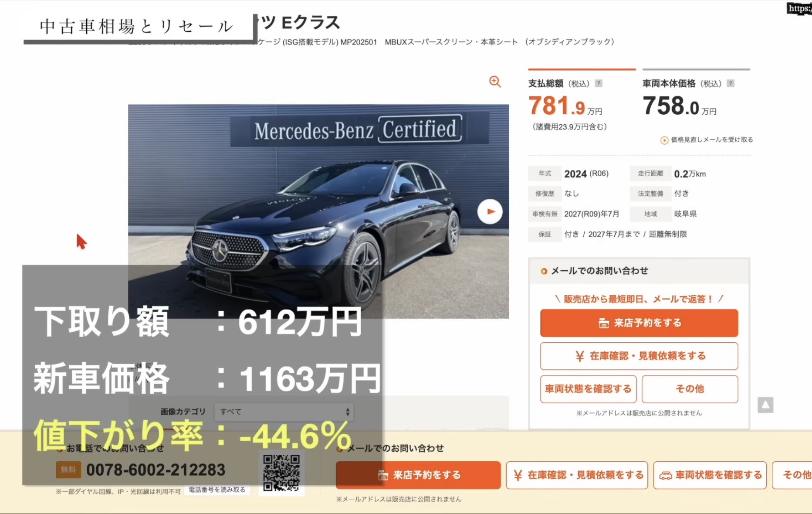Click 来店予約をする in bottom sticky bar
The height and width of the screenshot is (514, 812).
(418, 475)
